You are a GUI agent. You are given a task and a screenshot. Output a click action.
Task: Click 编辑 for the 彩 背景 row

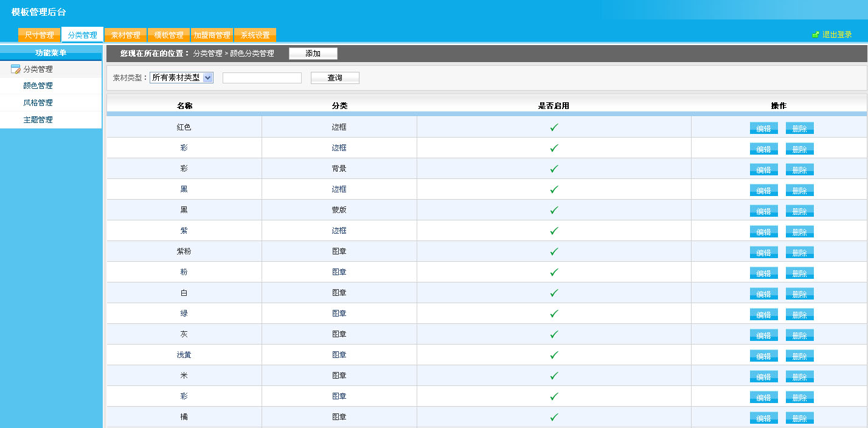coord(764,170)
